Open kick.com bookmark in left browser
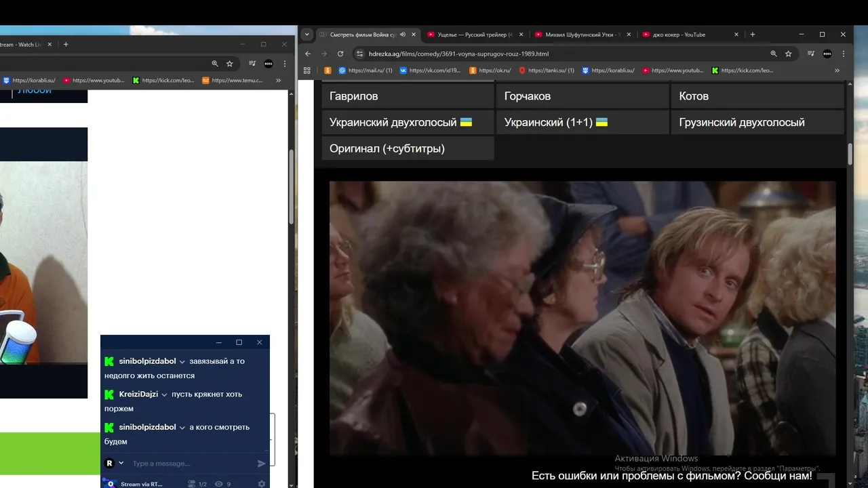The height and width of the screenshot is (488, 868). pos(163,81)
